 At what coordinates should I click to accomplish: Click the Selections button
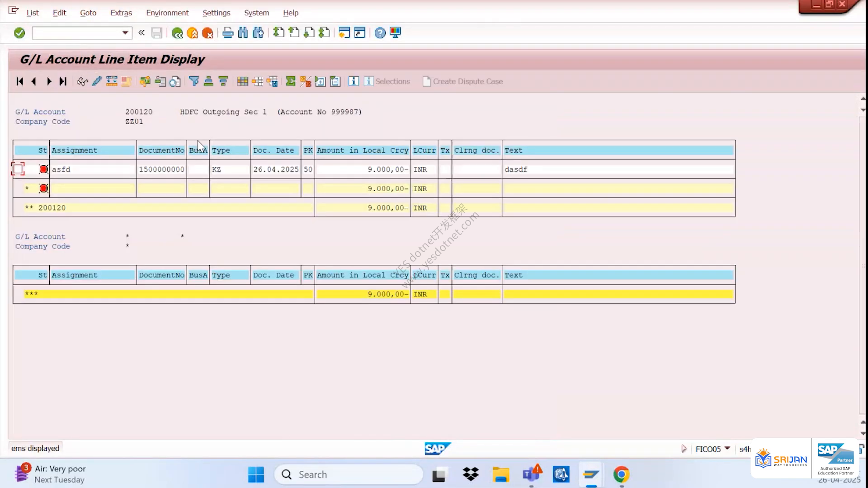pyautogui.click(x=387, y=81)
